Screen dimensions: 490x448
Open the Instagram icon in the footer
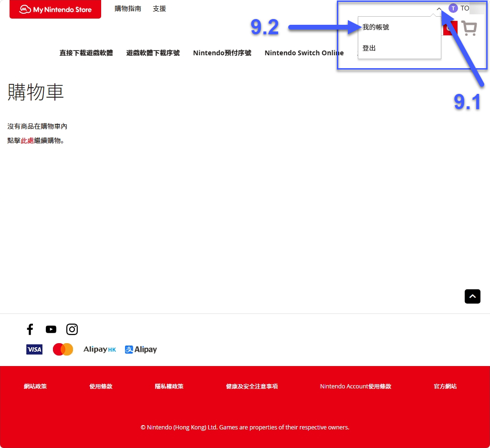coord(72,329)
